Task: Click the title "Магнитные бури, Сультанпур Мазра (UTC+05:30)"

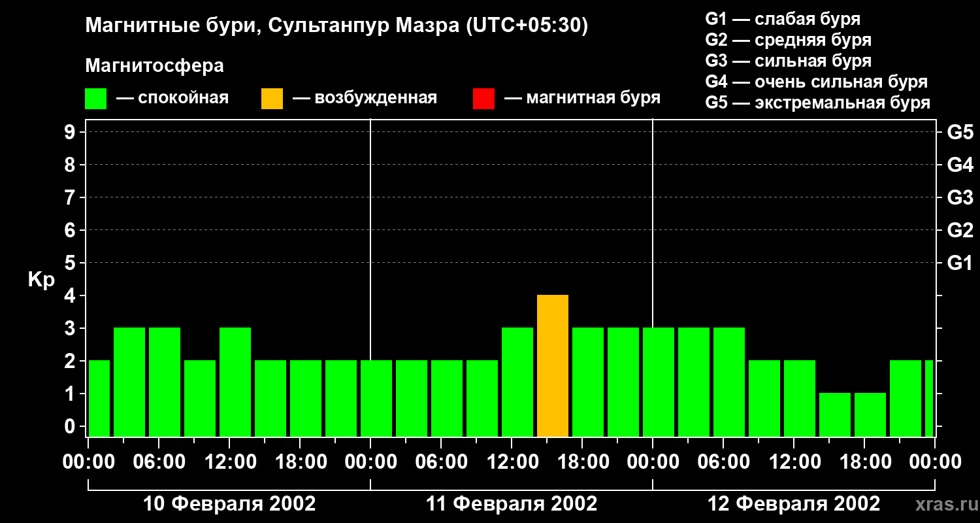Action: point(337,26)
